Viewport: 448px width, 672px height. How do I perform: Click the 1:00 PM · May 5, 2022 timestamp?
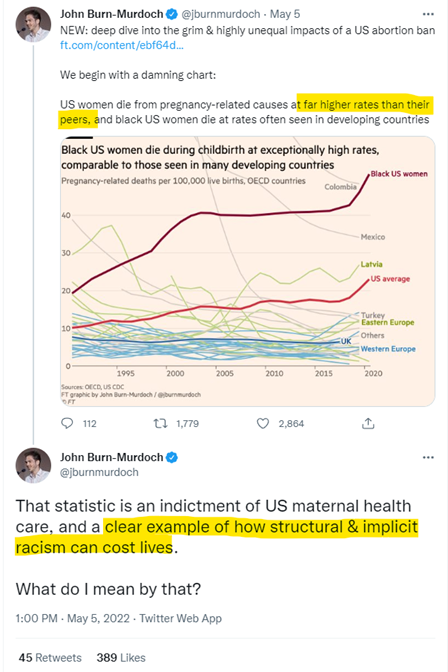pyautogui.click(x=72, y=618)
